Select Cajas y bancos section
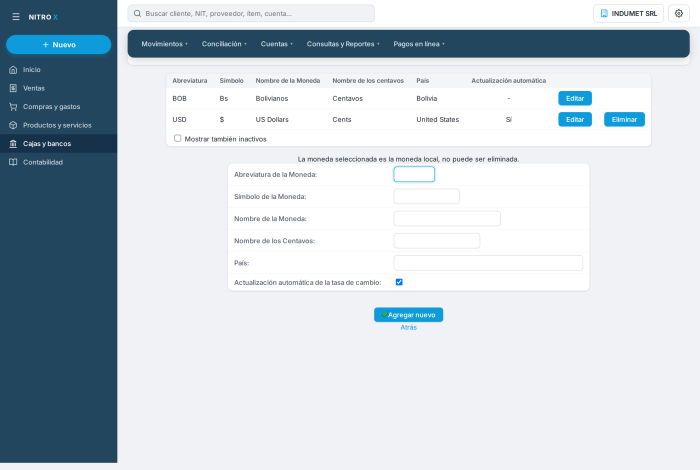The height and width of the screenshot is (470, 700). [x=58, y=144]
